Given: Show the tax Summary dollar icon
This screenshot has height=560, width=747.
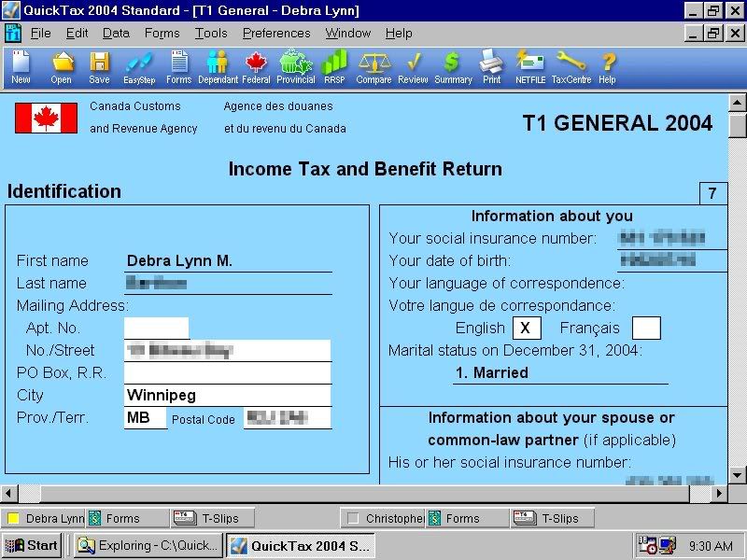Looking at the screenshot, I should coord(453,67).
